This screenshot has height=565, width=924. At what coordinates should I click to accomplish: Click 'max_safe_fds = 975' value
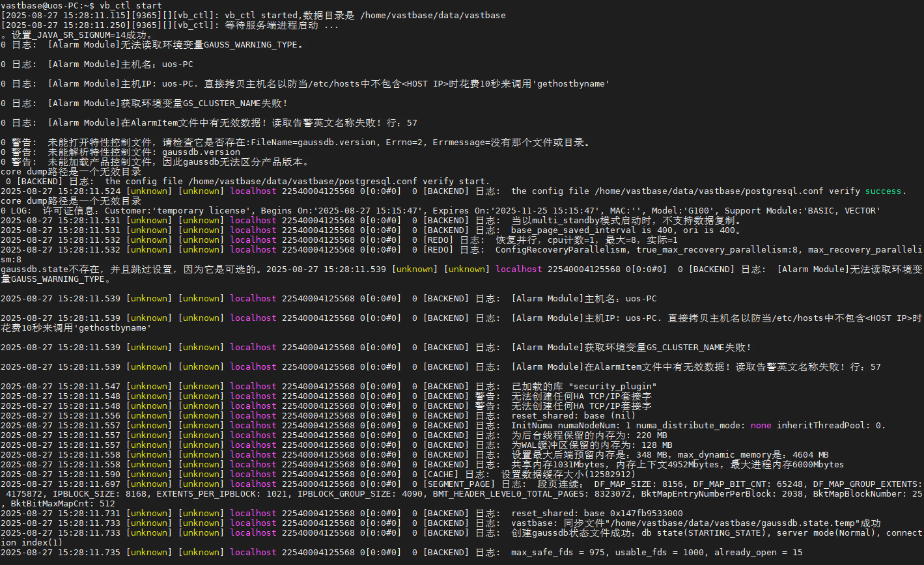[558, 552]
